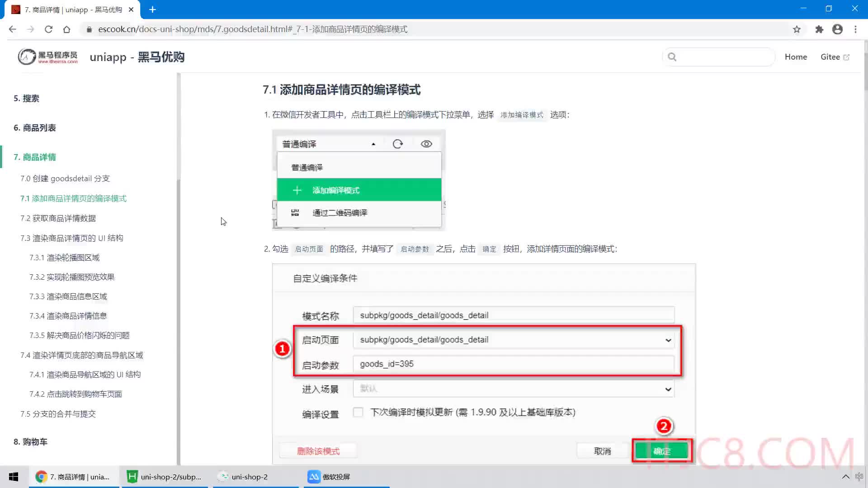Open 7.4.2 点击跳转到购物车页面
868x488 pixels.
(76, 394)
